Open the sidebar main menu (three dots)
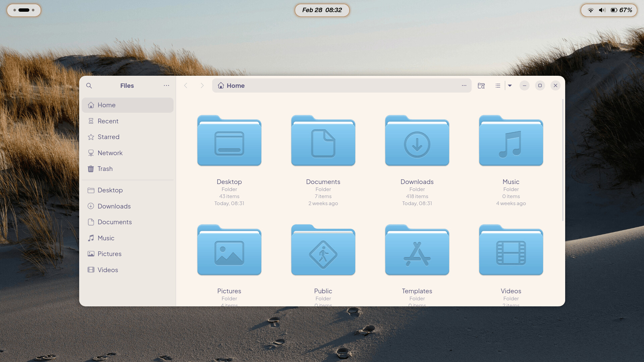The image size is (644, 362). (x=166, y=85)
